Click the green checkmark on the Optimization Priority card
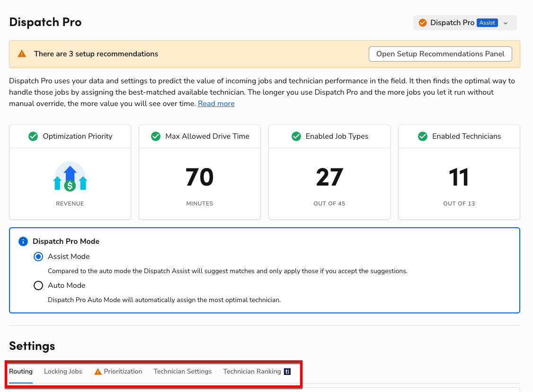The image size is (533, 392). 33,136
